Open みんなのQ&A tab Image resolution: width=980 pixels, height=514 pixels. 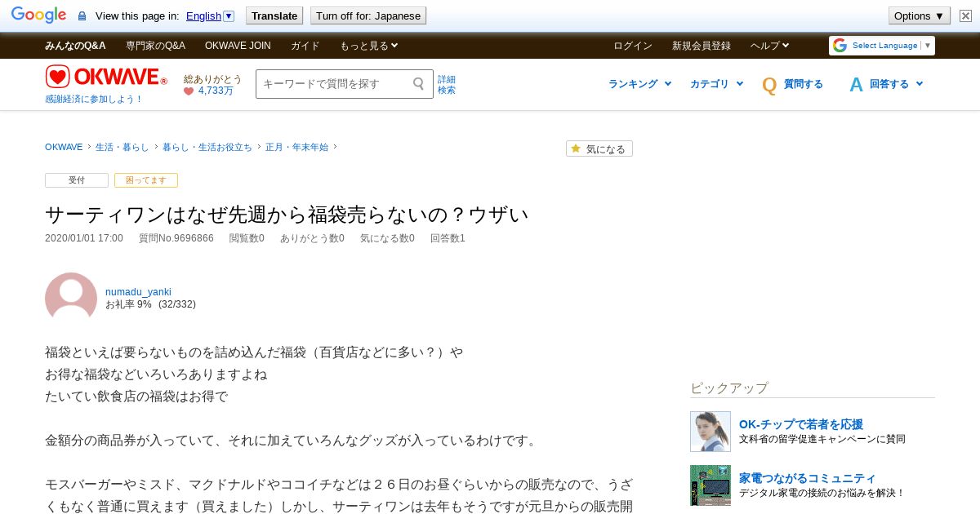[75, 46]
